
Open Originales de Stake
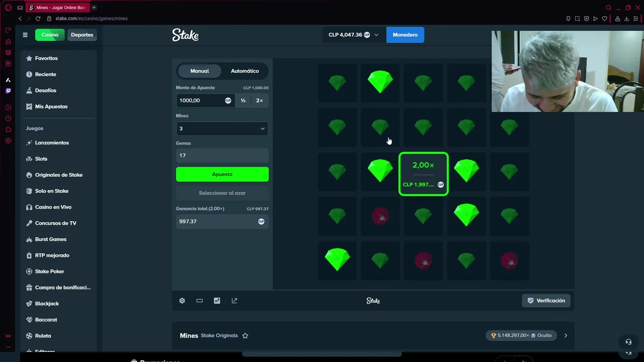[x=58, y=175]
